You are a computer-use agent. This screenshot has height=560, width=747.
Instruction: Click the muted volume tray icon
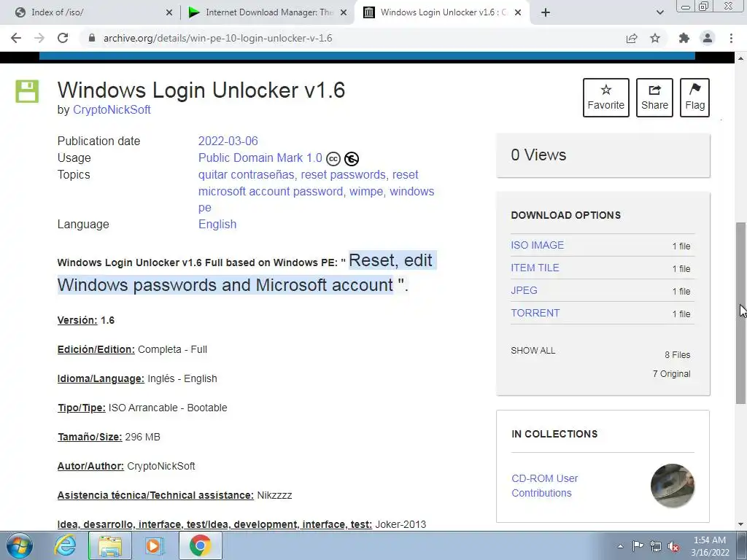[673, 546]
